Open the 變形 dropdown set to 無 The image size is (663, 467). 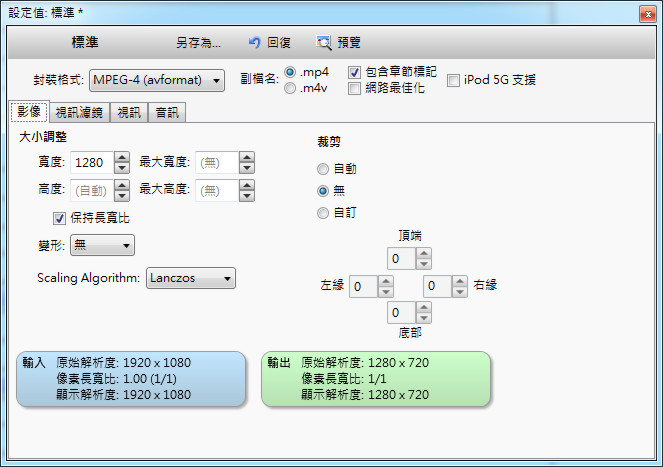(102, 245)
